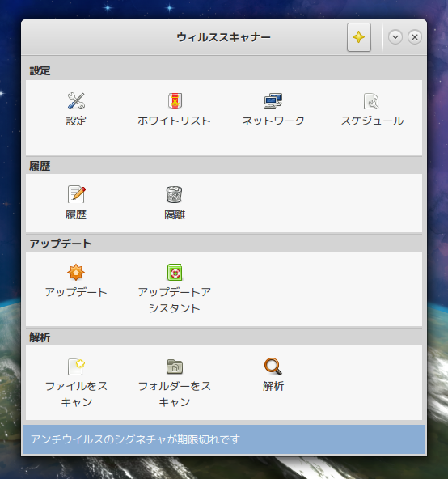This screenshot has width=448, height=479.
Task: Click the ネットワーク computers icon
Action: tap(273, 101)
